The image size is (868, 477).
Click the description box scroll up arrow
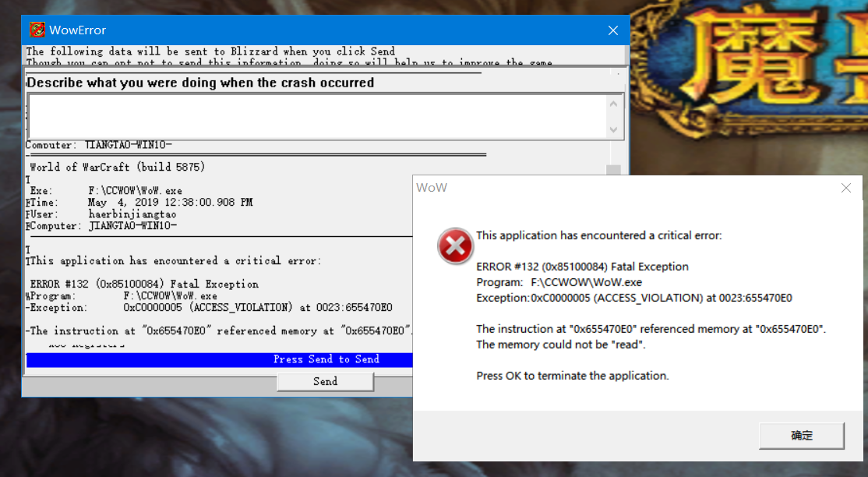point(614,102)
